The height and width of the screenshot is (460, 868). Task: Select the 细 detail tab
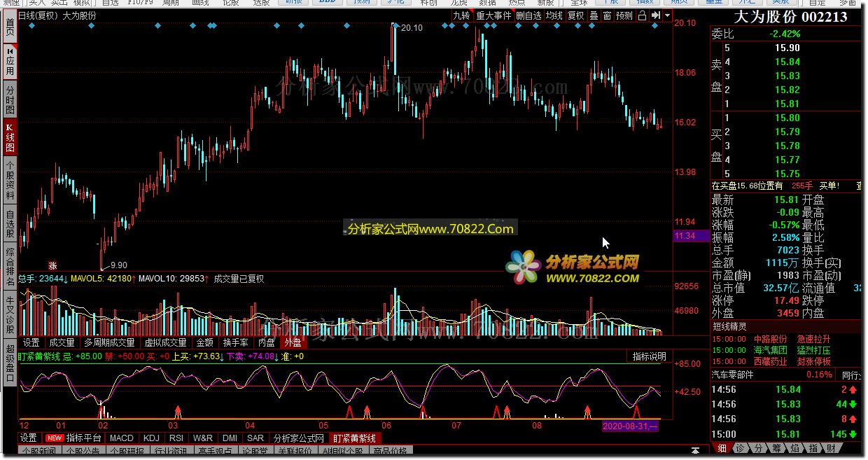click(722, 448)
